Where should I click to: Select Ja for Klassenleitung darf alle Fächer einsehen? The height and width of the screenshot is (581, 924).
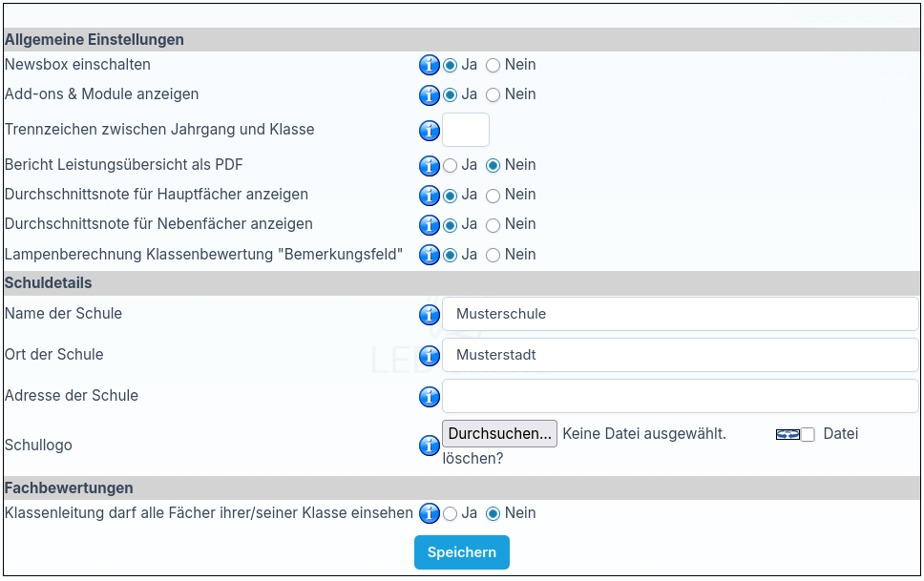[451, 514]
